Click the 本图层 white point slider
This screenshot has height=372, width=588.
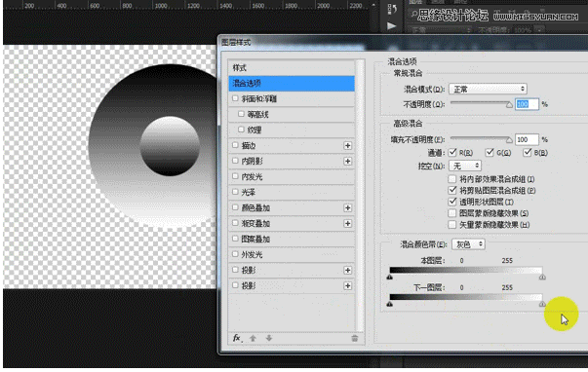click(542, 277)
